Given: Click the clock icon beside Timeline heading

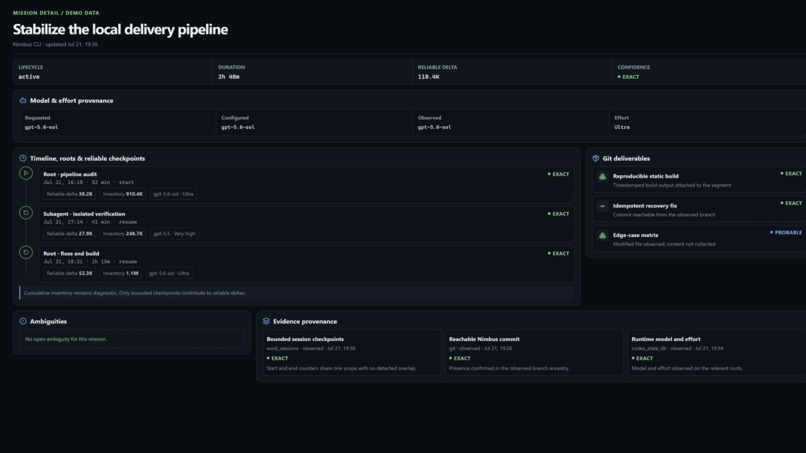Looking at the screenshot, I should tap(23, 158).
